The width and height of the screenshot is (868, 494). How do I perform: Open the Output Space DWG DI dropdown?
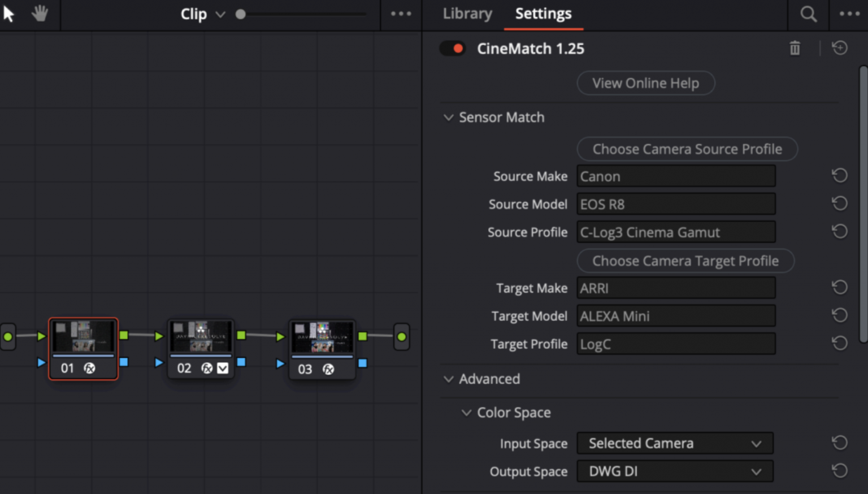pos(675,471)
